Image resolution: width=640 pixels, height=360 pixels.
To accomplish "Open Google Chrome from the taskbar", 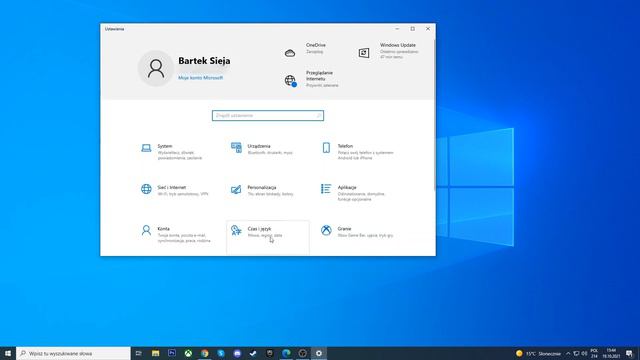I will click(204, 353).
